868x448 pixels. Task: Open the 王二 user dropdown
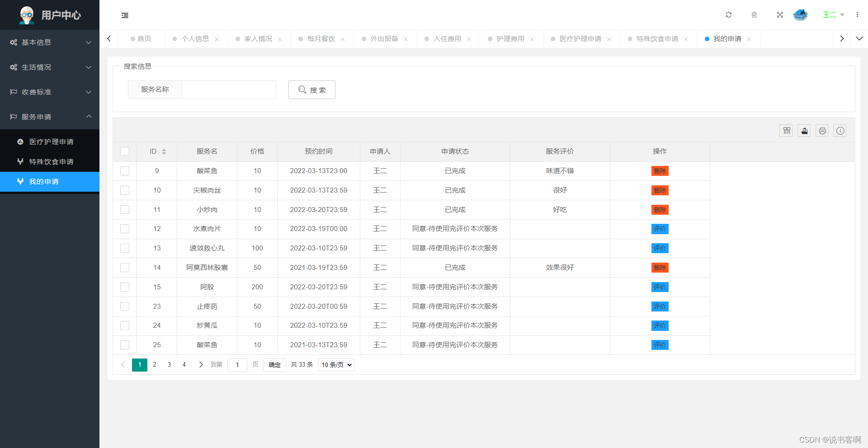click(x=833, y=15)
